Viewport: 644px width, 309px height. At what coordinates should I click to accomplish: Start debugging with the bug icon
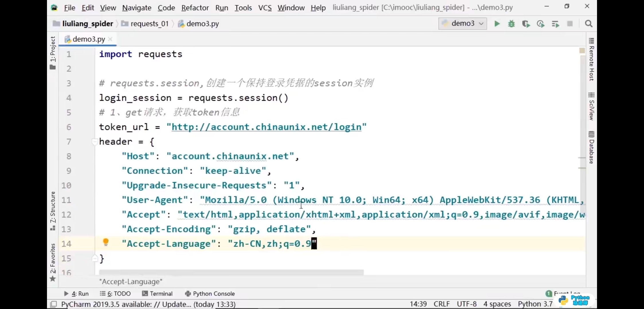tap(511, 24)
